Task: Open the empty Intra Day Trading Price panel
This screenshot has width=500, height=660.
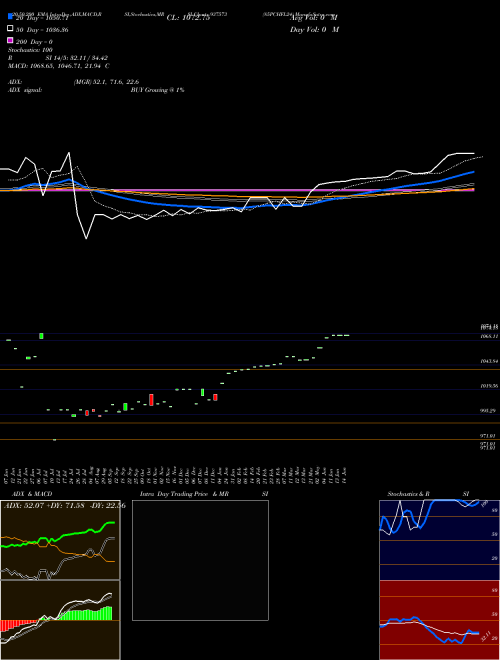Action: click(200, 560)
